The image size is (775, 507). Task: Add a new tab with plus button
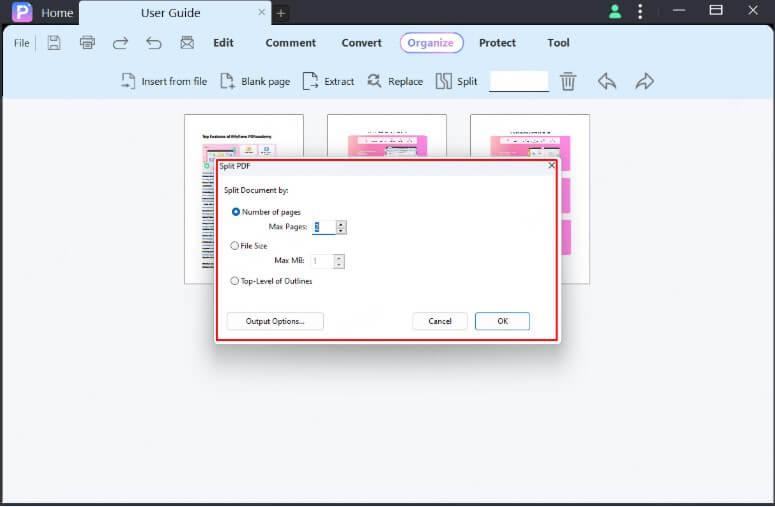click(281, 13)
